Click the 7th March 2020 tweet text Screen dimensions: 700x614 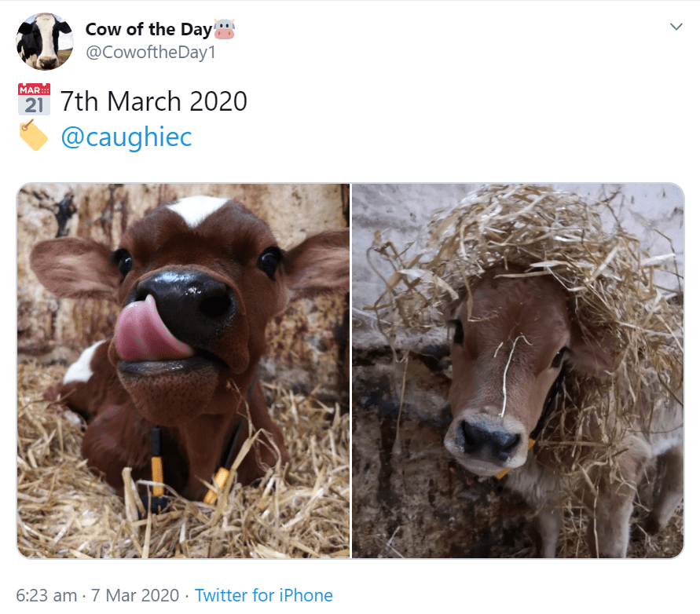[x=154, y=101]
